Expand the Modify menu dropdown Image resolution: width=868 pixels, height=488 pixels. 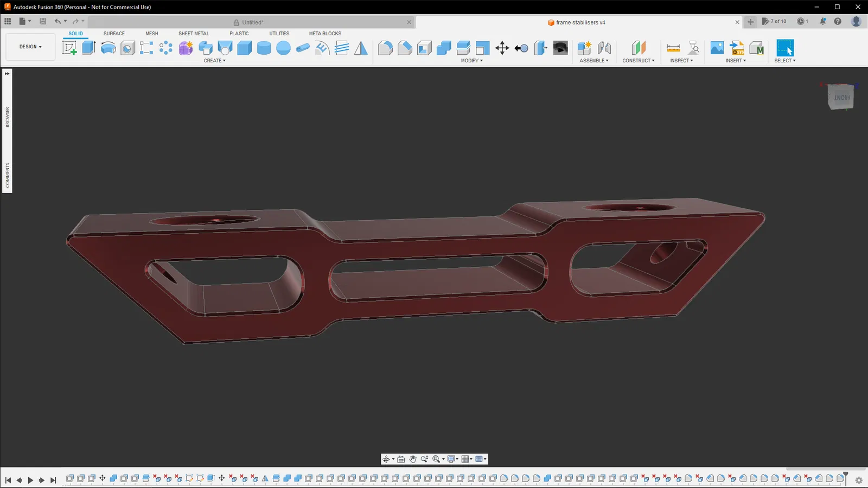tap(472, 61)
